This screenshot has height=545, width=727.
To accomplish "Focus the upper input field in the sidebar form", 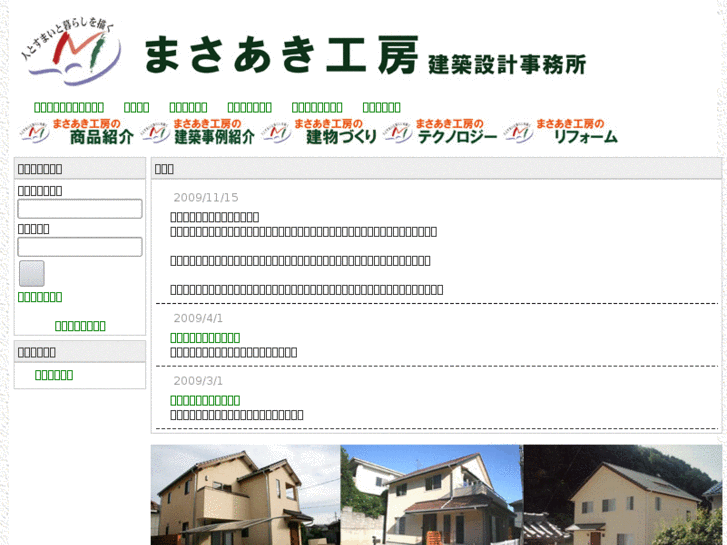I will tap(80, 209).
